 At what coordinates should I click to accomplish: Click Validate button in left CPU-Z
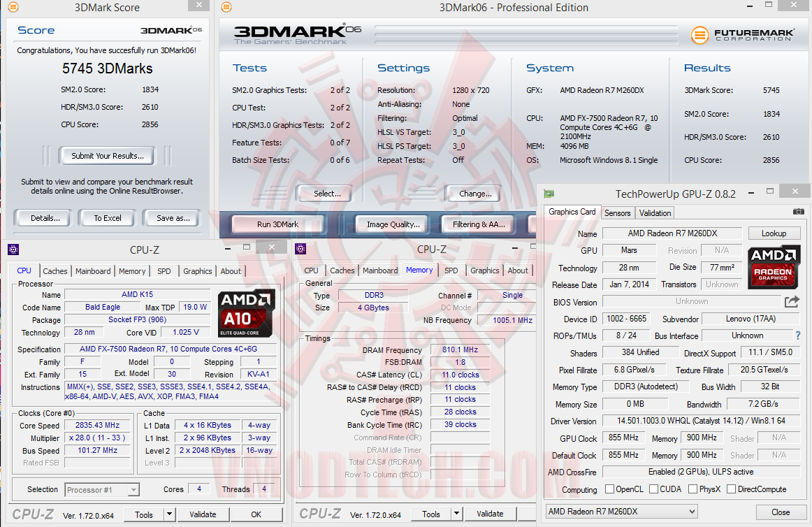click(203, 514)
